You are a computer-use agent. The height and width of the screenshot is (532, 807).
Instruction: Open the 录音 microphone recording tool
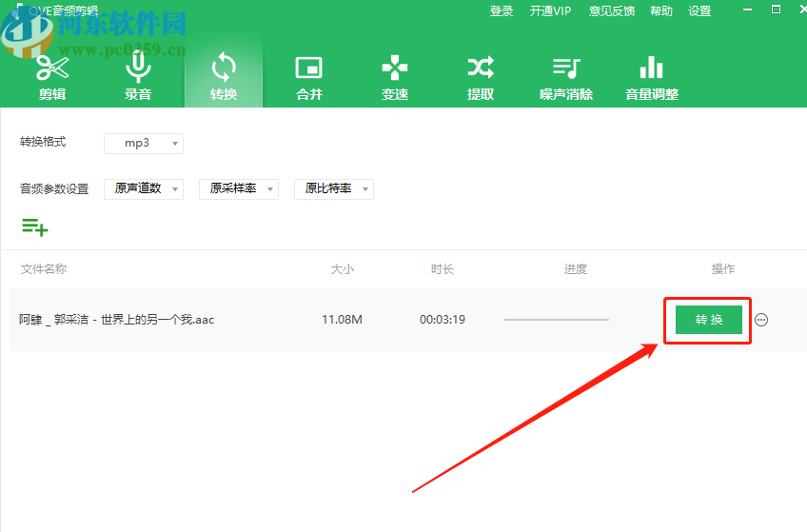138,77
